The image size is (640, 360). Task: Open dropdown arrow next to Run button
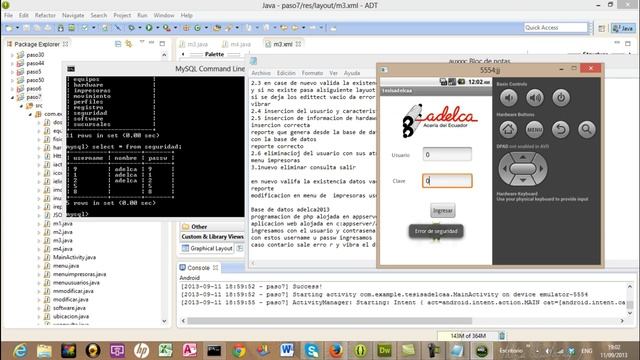point(157,28)
